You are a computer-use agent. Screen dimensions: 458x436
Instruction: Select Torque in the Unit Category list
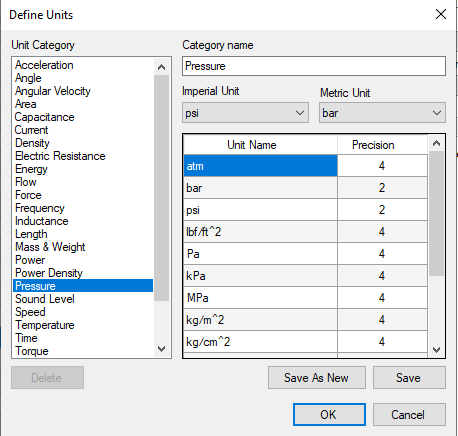(32, 351)
